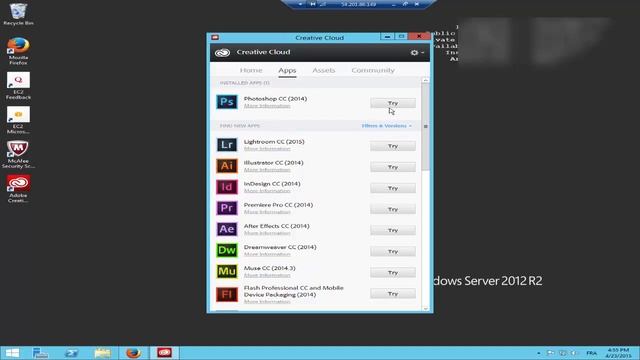Switch to the Community tab
The width and height of the screenshot is (640, 360).
[x=373, y=70]
